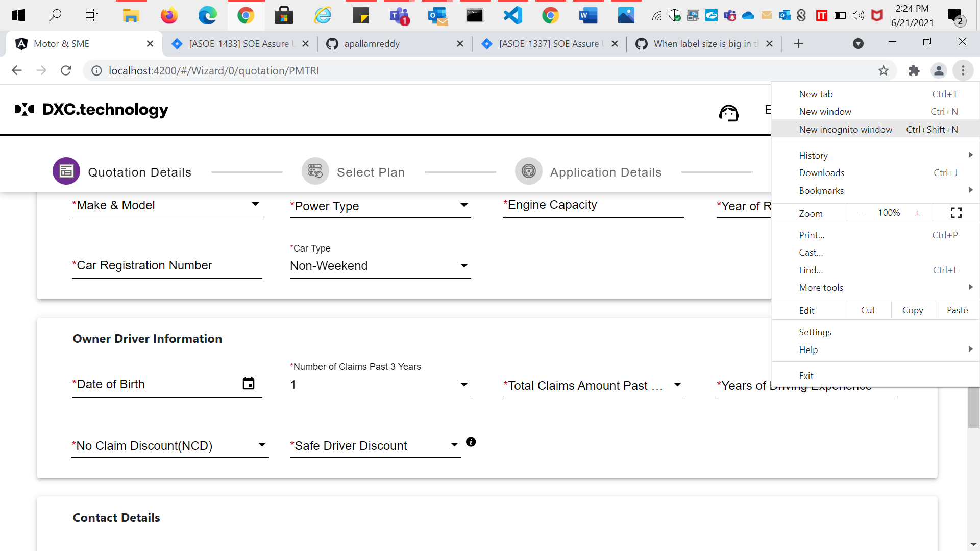Click the info icon beside Safe Driver Discount
This screenshot has width=980, height=551.
pyautogui.click(x=471, y=442)
